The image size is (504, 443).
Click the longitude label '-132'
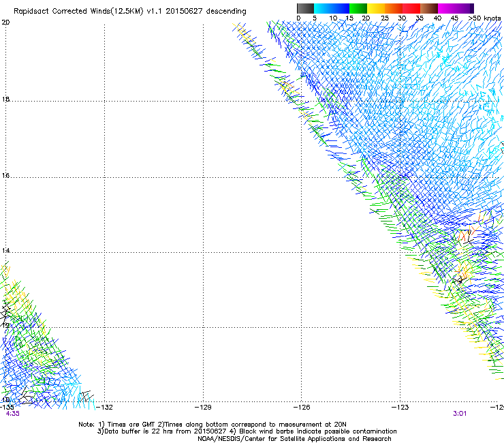pos(104,408)
